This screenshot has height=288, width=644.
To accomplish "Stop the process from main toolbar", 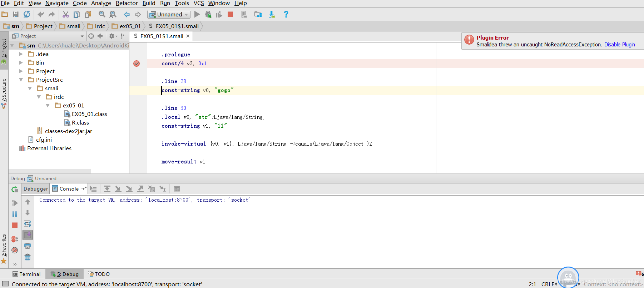I will tap(231, 14).
